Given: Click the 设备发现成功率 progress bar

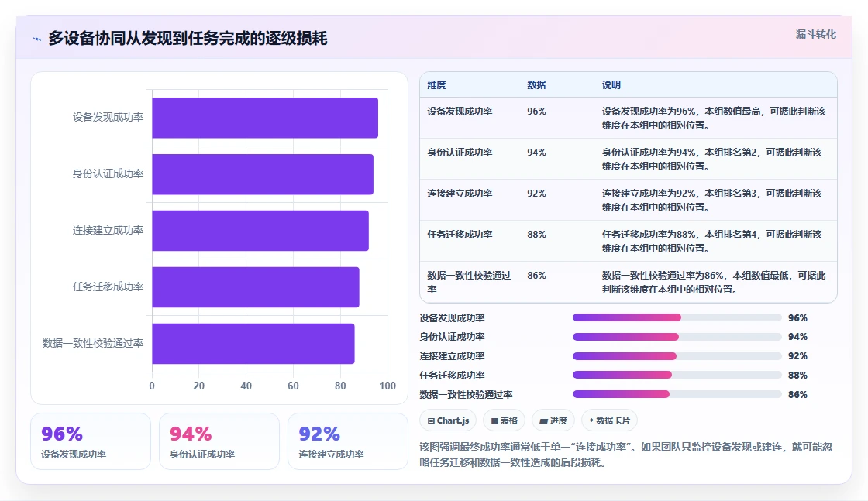Looking at the screenshot, I should [x=677, y=317].
